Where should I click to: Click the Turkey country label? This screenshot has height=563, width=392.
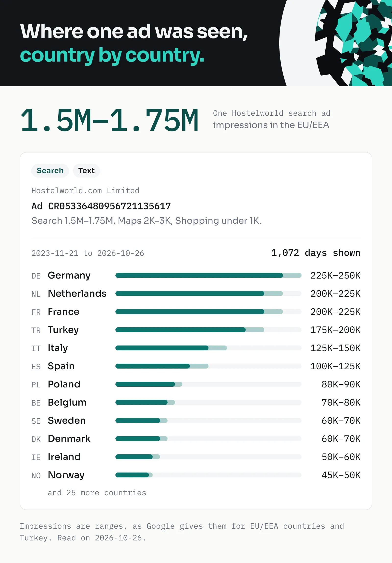pos(63,330)
